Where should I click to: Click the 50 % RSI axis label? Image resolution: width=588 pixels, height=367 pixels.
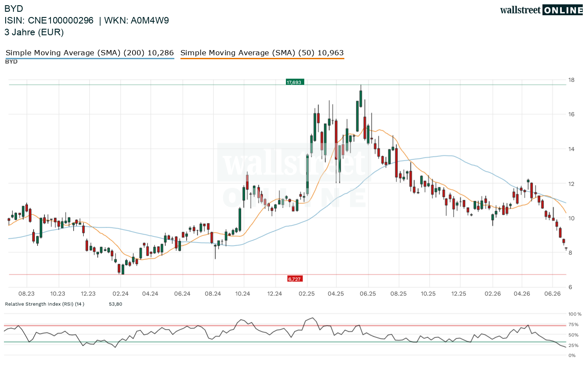(x=573, y=335)
